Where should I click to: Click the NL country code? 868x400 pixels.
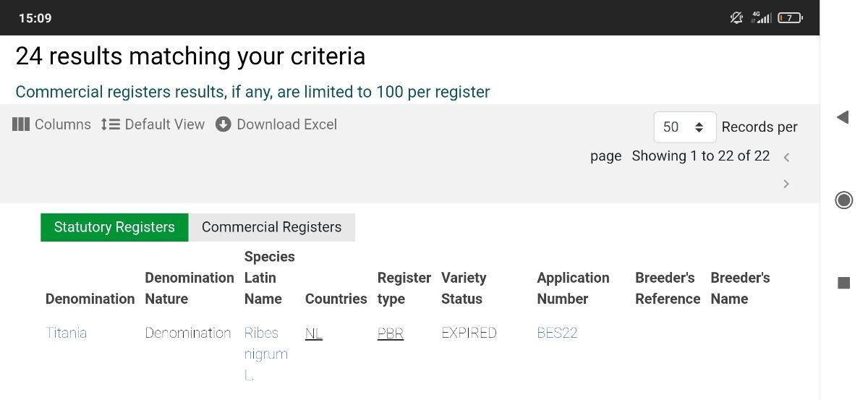[313, 333]
